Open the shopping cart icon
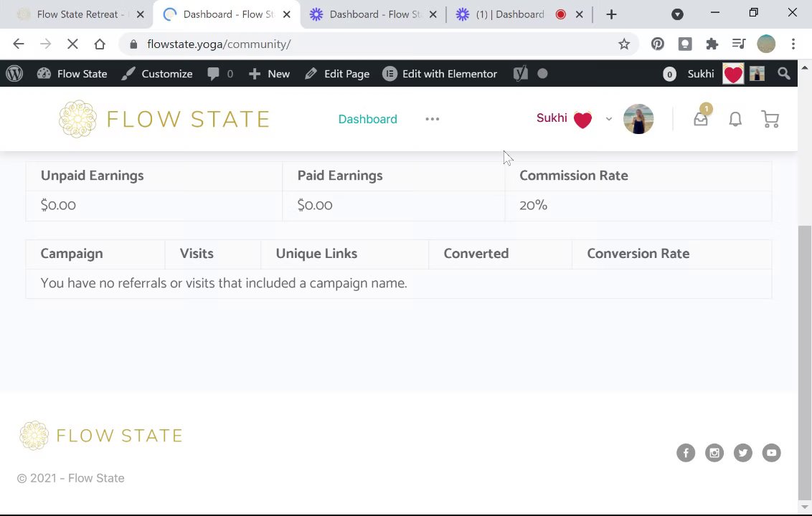This screenshot has width=812, height=516. 770,120
